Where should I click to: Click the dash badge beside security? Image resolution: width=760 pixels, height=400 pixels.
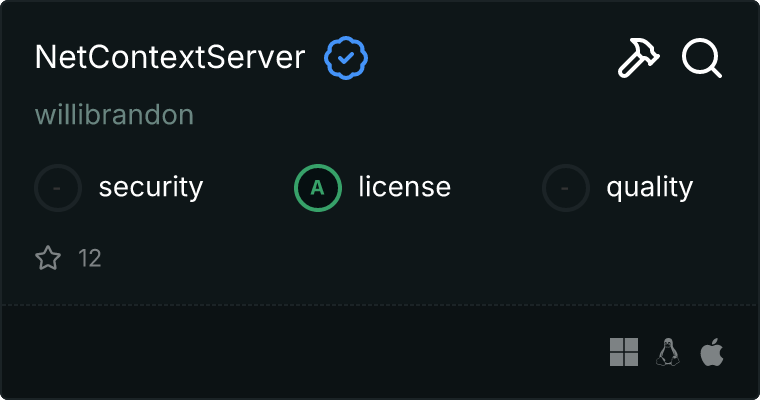58,187
